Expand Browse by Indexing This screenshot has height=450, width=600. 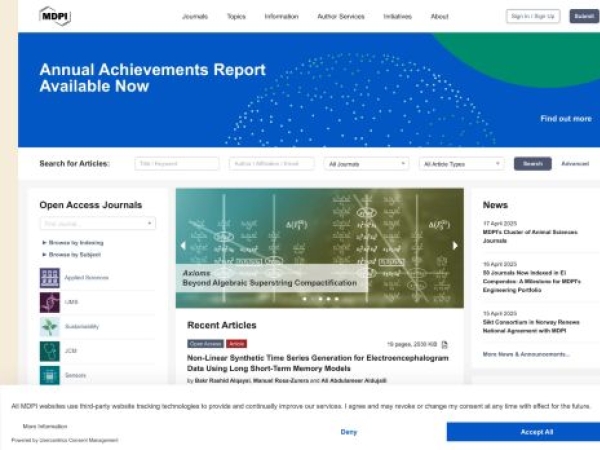(73, 243)
